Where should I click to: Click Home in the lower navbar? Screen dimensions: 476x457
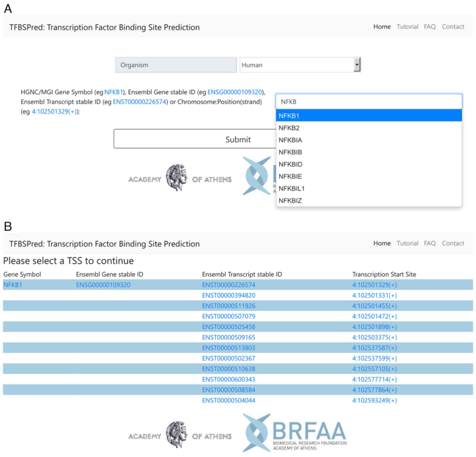click(x=382, y=243)
